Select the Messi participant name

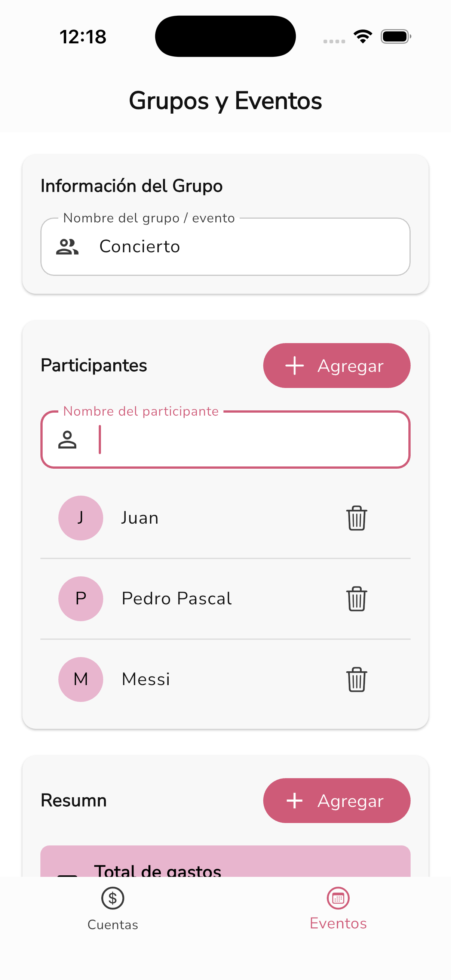click(146, 679)
